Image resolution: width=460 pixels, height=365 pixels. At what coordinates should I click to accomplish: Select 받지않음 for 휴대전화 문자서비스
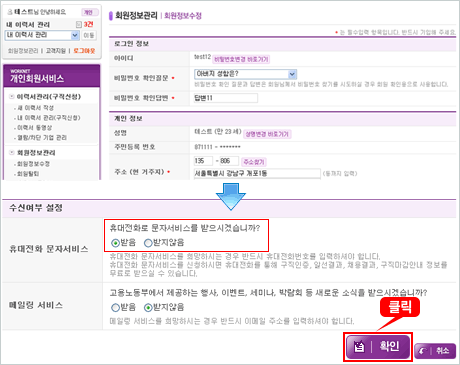pos(148,243)
